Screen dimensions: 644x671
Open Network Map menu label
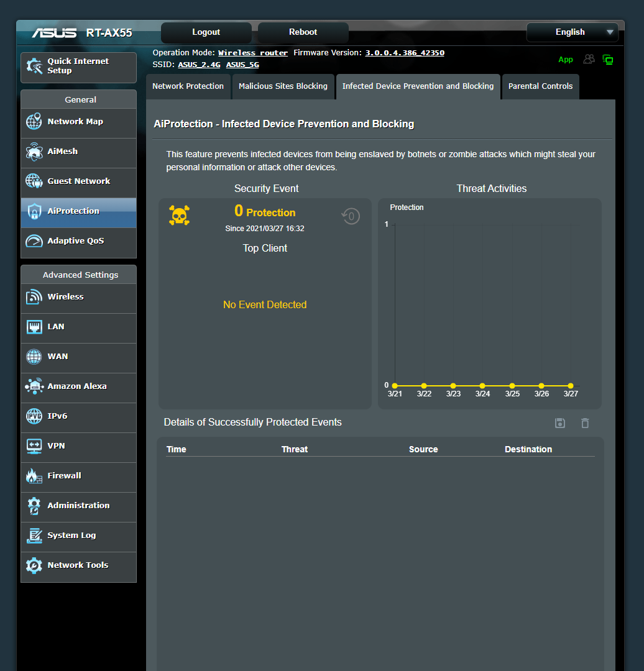coord(75,122)
